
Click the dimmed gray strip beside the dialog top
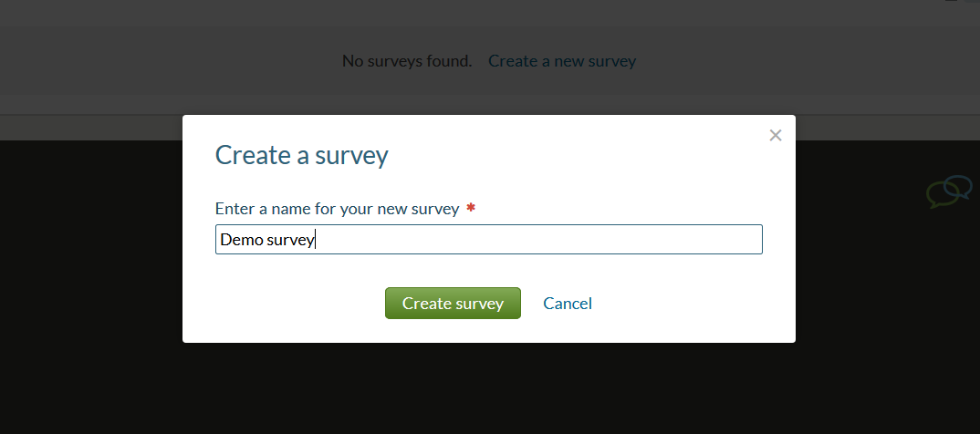[x=90, y=128]
